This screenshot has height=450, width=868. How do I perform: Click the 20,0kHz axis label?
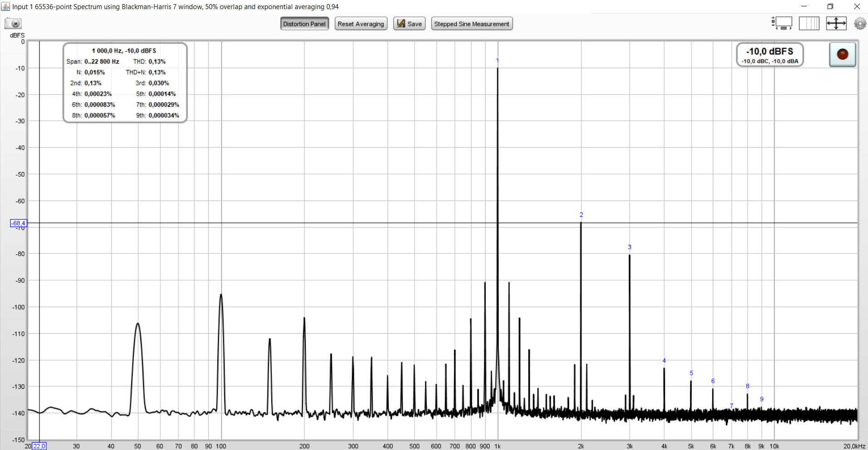[854, 446]
